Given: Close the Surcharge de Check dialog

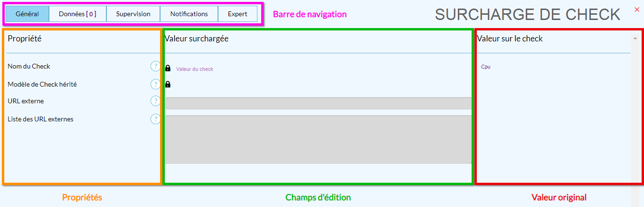Looking at the screenshot, I should [637, 9].
